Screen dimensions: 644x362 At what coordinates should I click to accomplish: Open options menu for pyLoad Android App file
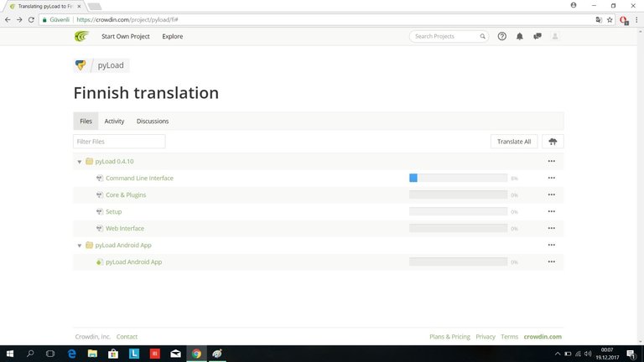[x=552, y=261]
